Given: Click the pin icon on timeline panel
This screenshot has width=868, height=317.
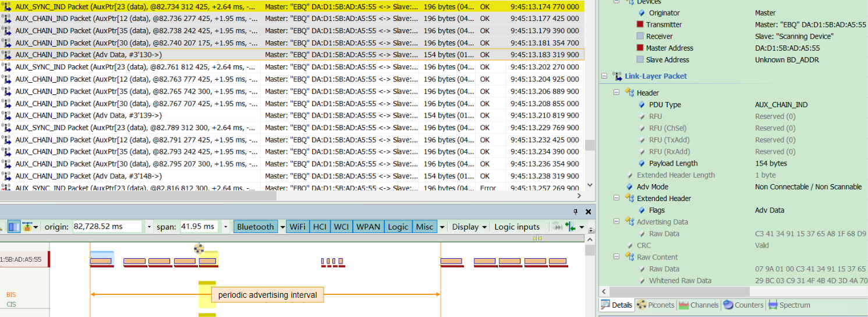Looking at the screenshot, I should click(576, 212).
